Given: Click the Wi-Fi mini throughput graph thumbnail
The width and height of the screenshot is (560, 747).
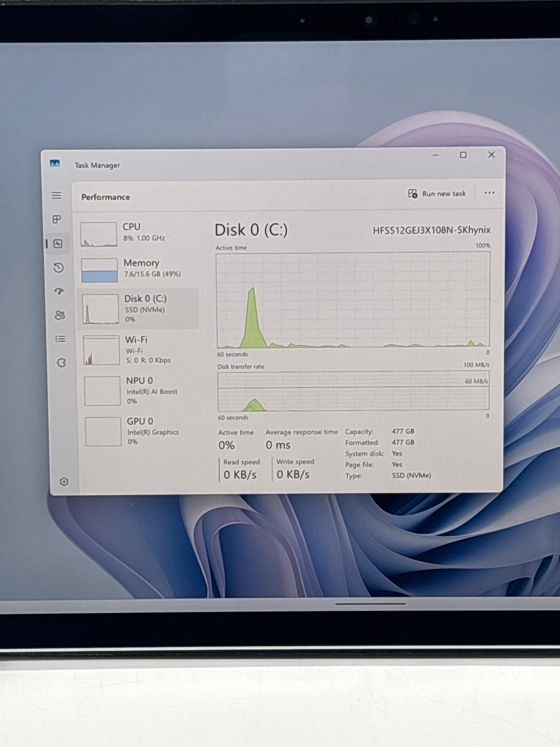Looking at the screenshot, I should click(102, 350).
